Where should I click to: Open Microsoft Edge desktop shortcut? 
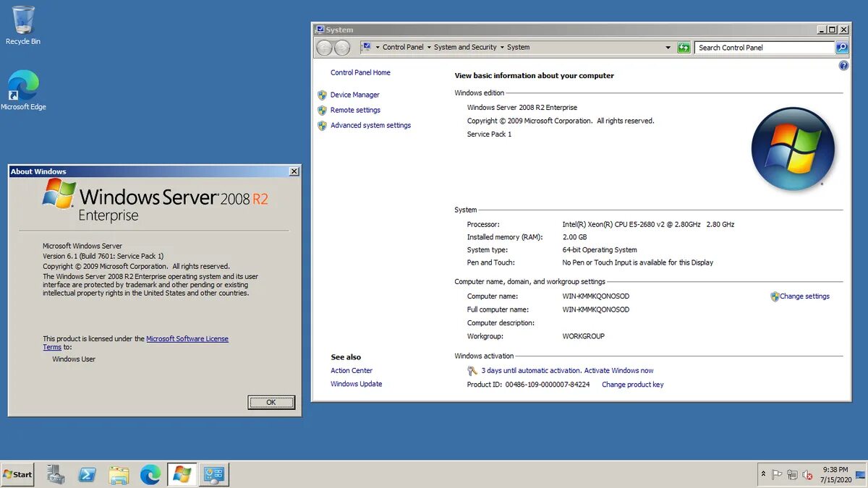click(x=23, y=90)
